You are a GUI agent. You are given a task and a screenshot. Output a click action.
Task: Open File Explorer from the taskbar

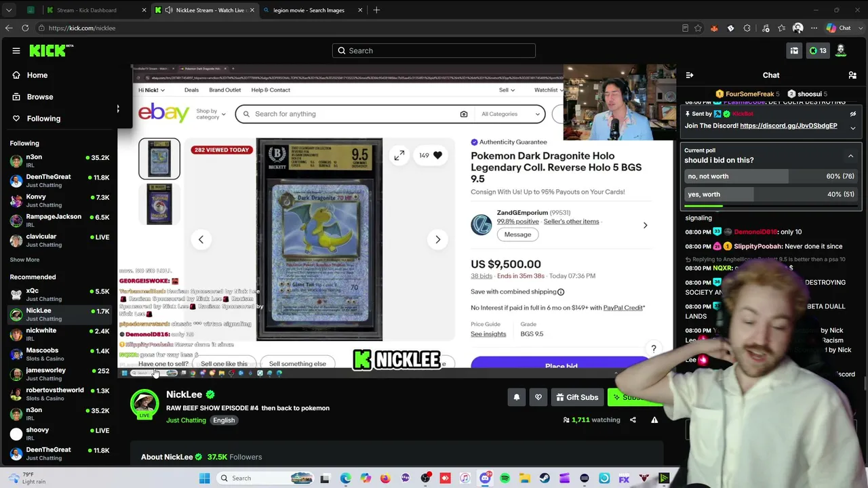[525, 479]
